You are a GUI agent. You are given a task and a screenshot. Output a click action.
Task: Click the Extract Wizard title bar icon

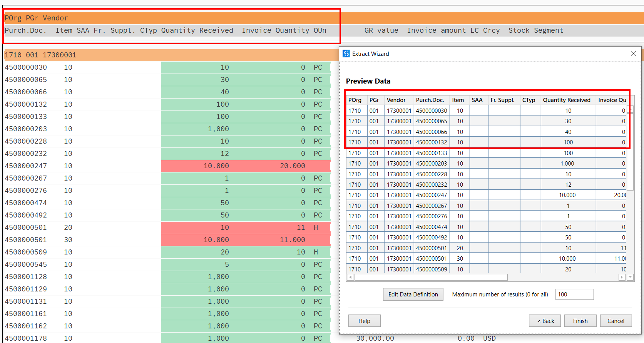click(x=346, y=54)
